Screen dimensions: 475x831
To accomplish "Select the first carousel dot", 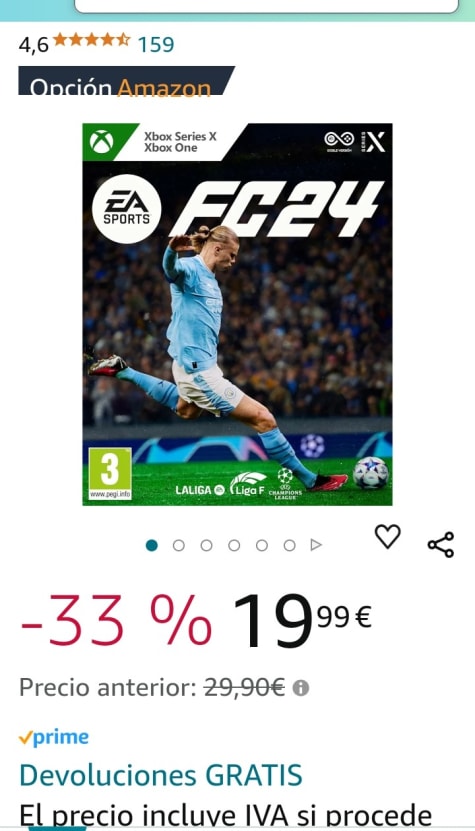I will tap(152, 545).
